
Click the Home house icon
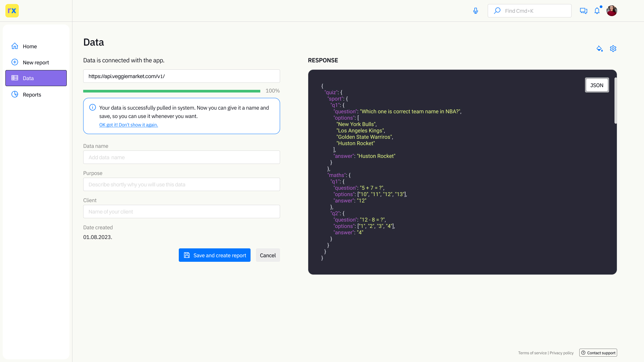(x=15, y=46)
